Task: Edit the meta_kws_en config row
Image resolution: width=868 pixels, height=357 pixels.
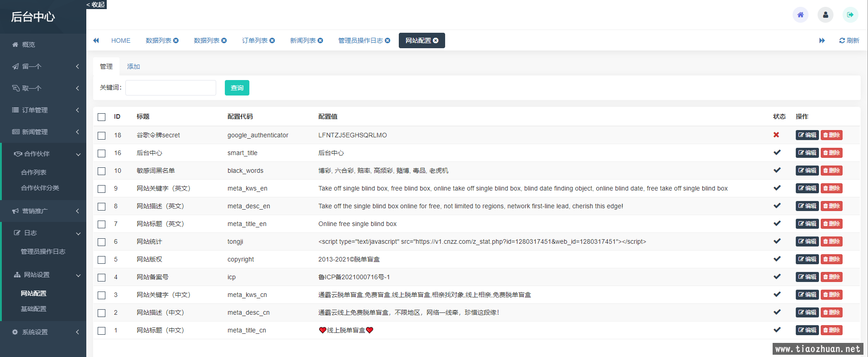Action: tap(807, 188)
